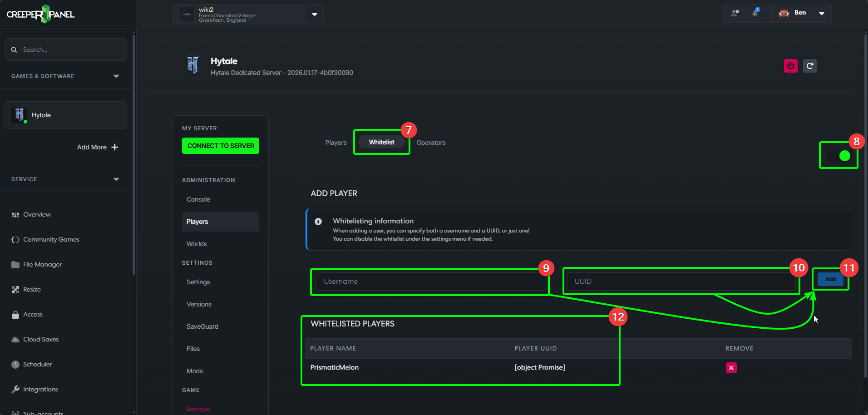The image size is (868, 415).
Task: Click into the UUID input field
Action: click(x=680, y=282)
